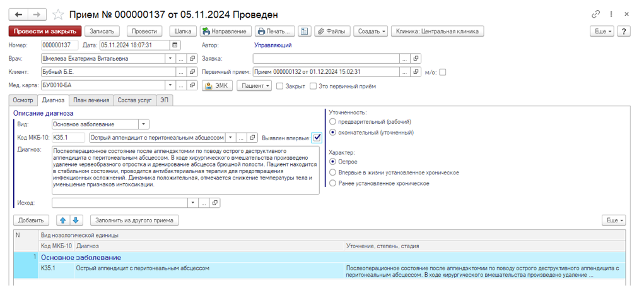Open the Файлы button

332,32
